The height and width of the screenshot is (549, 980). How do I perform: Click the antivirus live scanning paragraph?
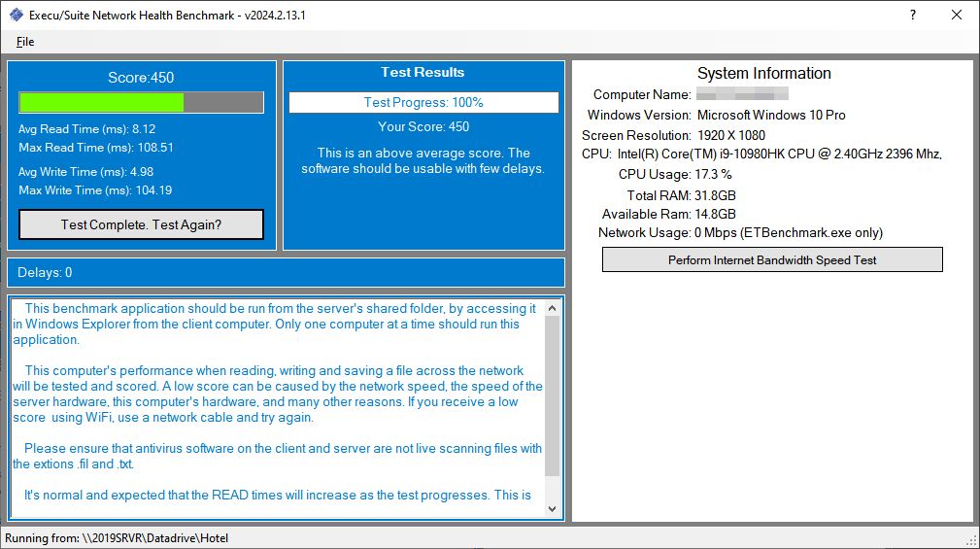[x=277, y=456]
